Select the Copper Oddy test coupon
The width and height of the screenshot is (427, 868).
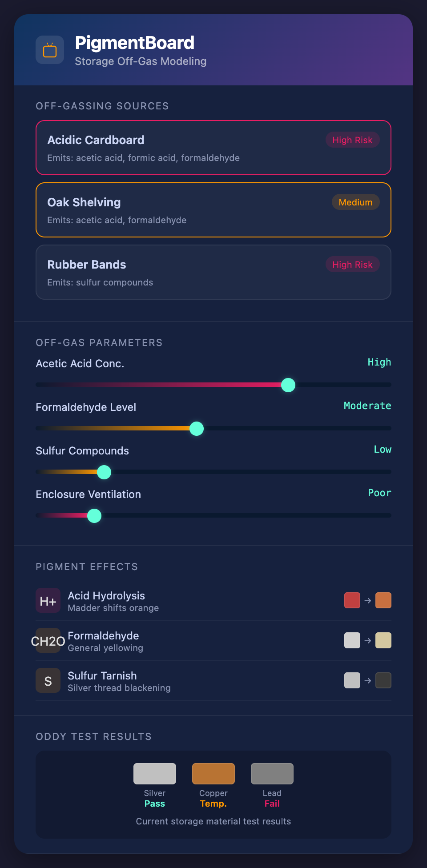(213, 774)
